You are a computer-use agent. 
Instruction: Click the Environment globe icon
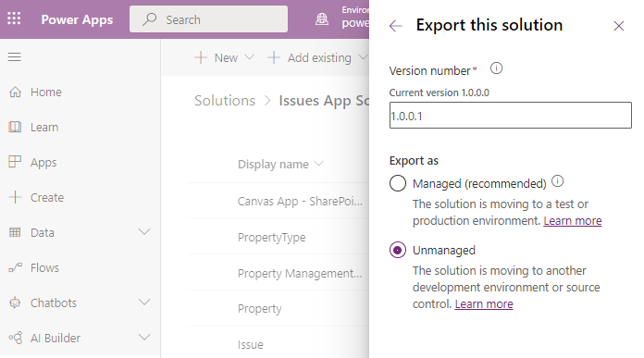click(322, 19)
